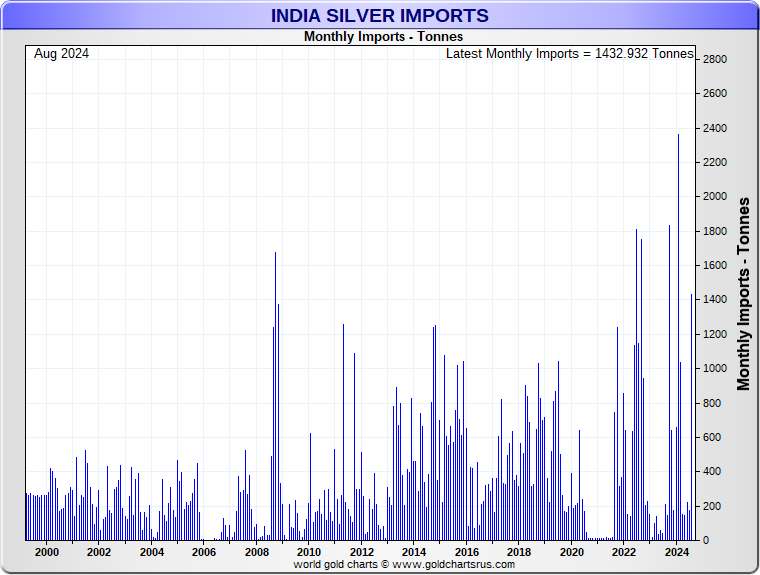Viewport: 760px width, 575px height.
Task: Click the 200 tick label on y-axis
Action: (714, 507)
